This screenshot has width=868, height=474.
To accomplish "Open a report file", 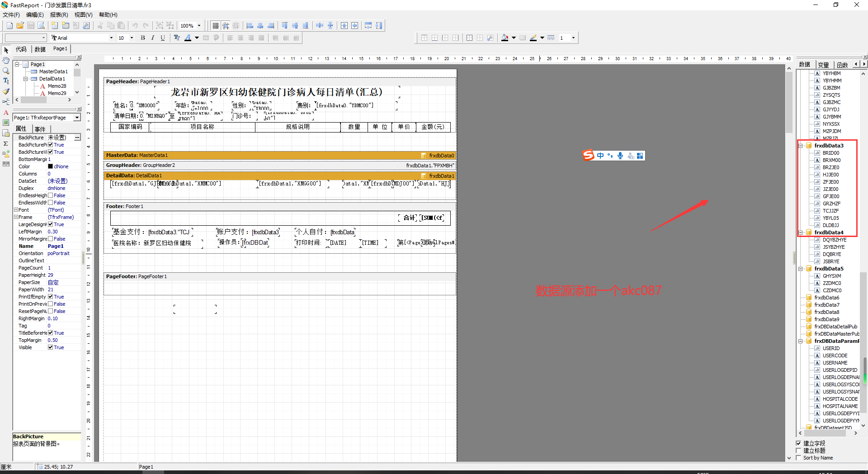I will click(x=20, y=26).
